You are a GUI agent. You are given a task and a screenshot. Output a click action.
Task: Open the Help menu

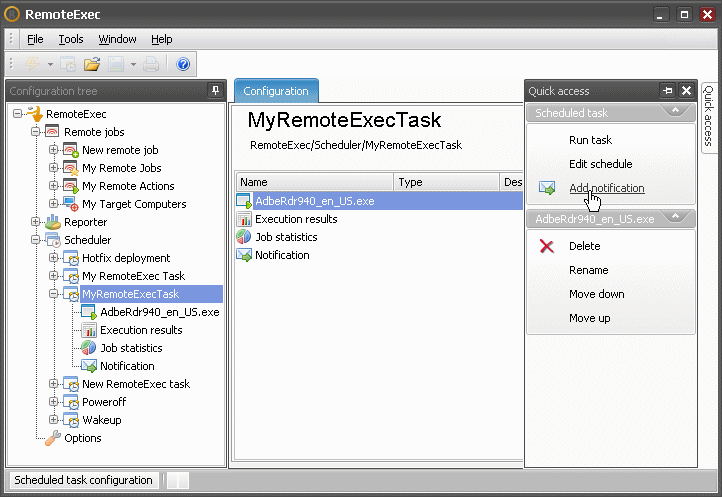162,39
